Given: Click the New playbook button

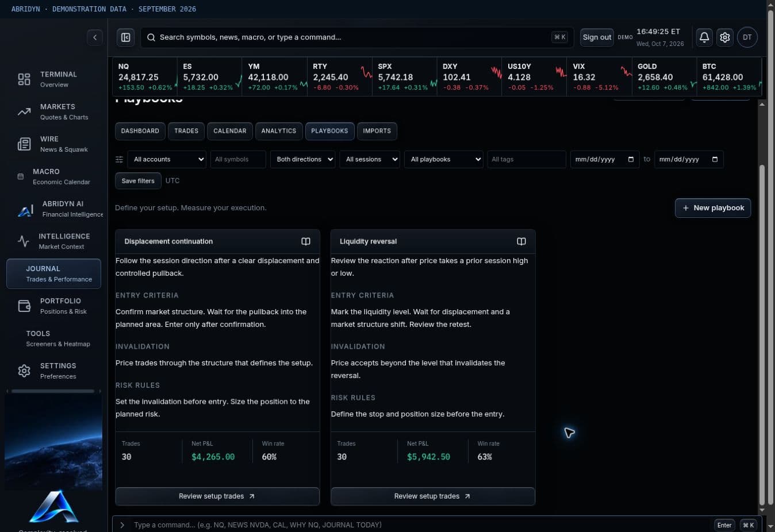Looking at the screenshot, I should (x=713, y=208).
